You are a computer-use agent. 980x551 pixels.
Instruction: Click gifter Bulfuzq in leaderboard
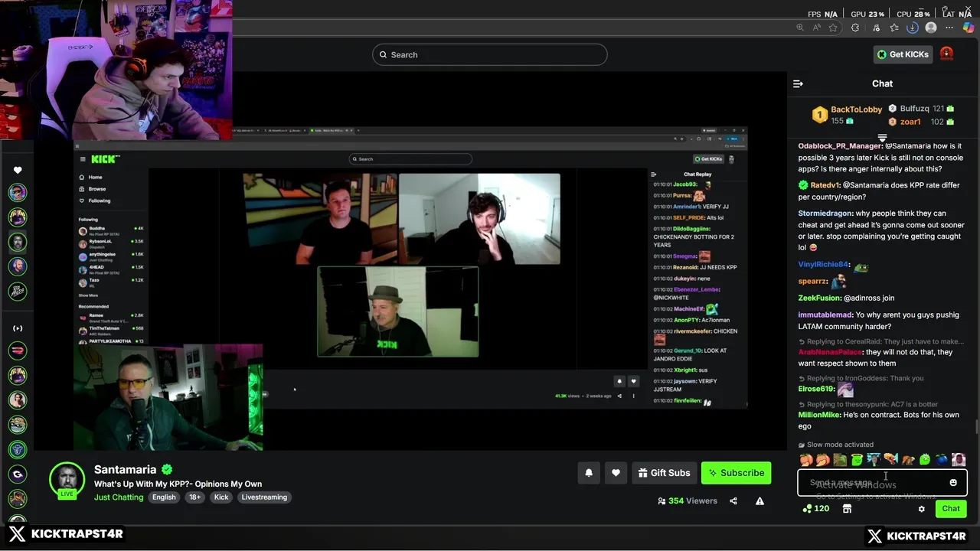[914, 109]
